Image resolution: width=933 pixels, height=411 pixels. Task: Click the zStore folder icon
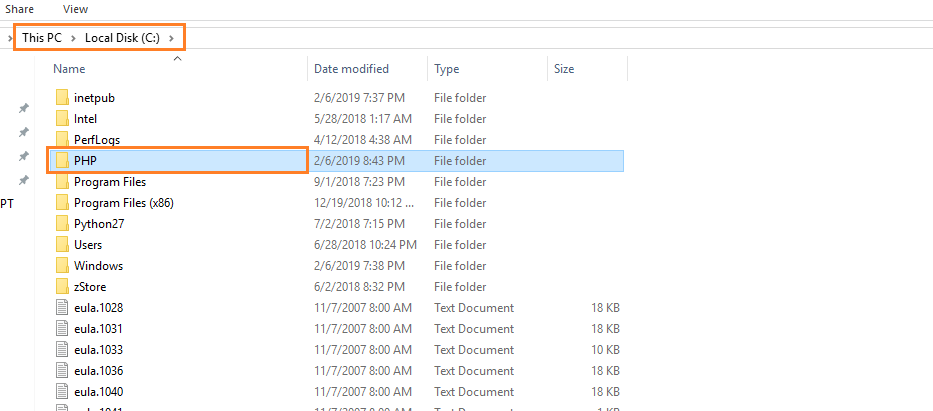click(62, 287)
